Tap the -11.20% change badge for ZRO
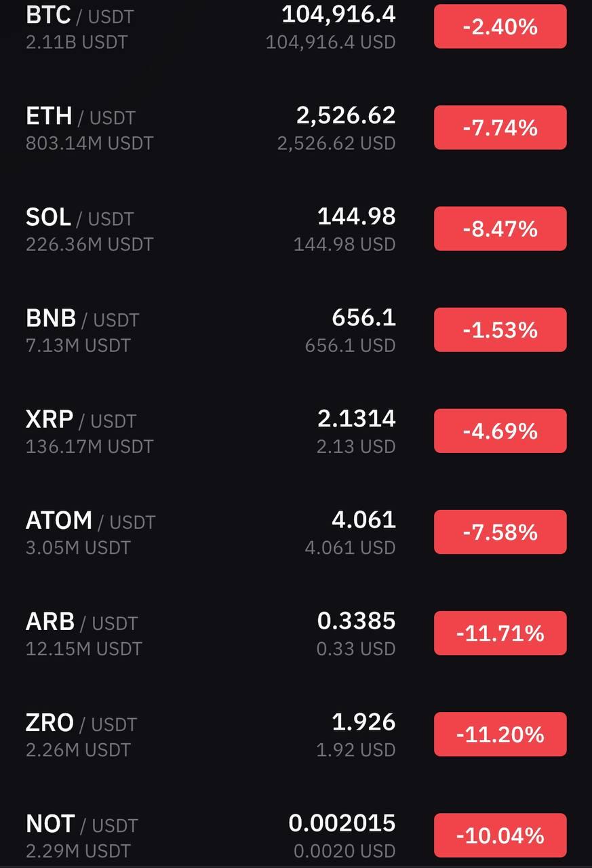 (500, 734)
